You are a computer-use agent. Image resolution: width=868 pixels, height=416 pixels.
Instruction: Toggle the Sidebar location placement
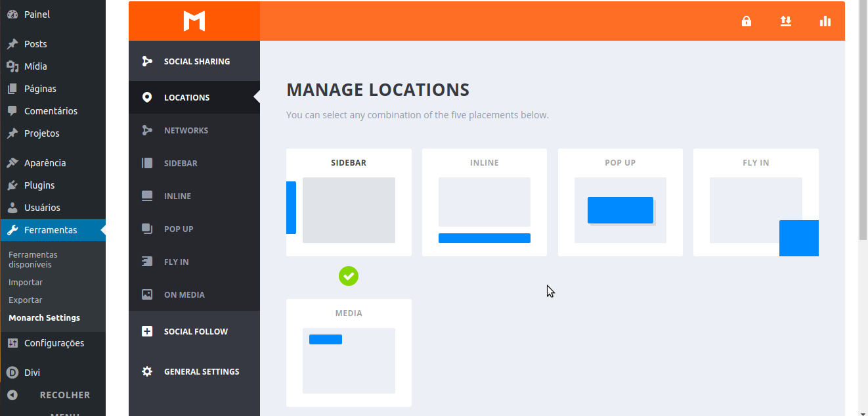349,202
